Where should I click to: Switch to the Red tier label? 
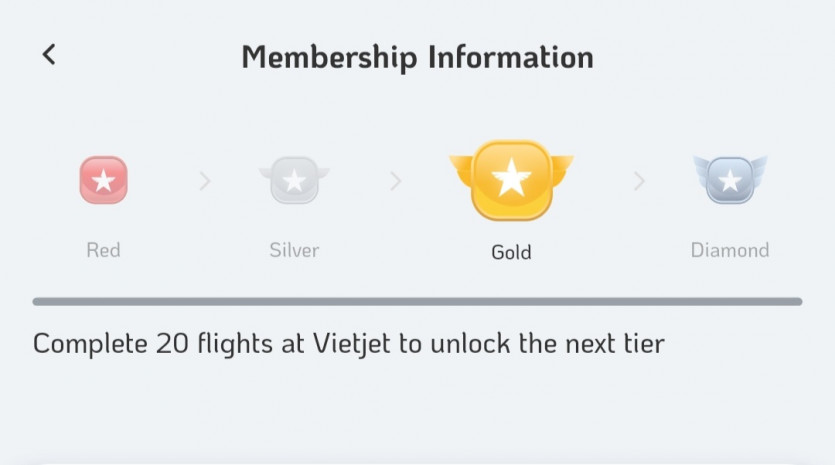pos(103,250)
